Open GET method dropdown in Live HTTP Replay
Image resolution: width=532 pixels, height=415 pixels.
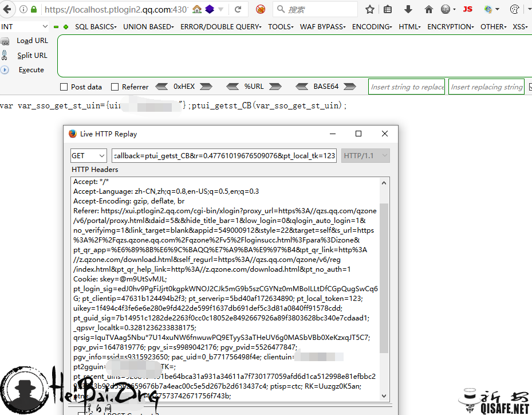(x=89, y=155)
